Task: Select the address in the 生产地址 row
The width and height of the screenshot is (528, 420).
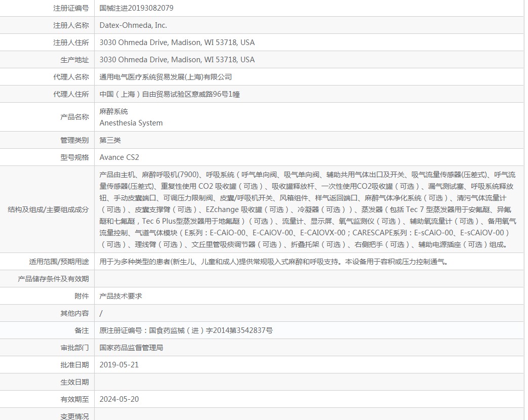Action: (x=177, y=60)
